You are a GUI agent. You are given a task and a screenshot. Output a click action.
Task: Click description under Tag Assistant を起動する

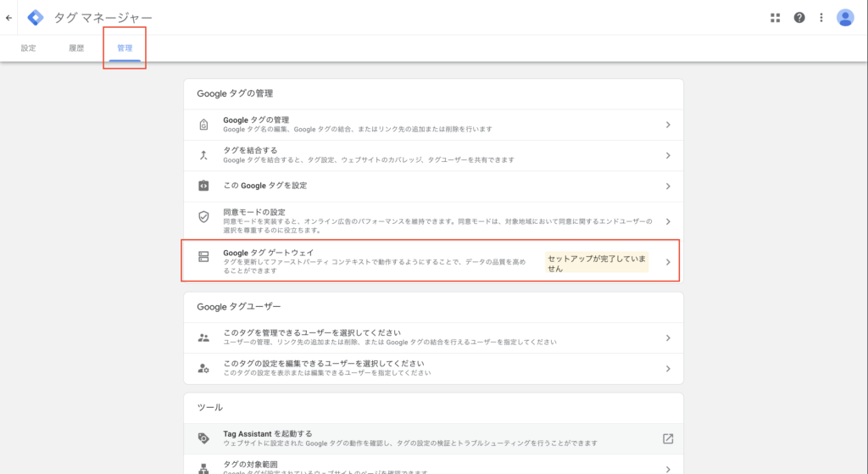(410, 443)
